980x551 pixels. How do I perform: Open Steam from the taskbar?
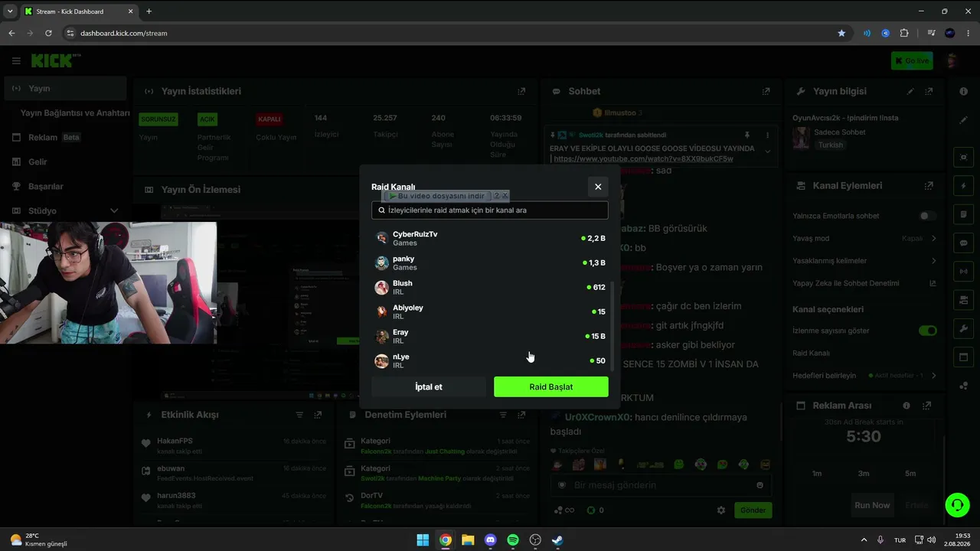[557, 540]
